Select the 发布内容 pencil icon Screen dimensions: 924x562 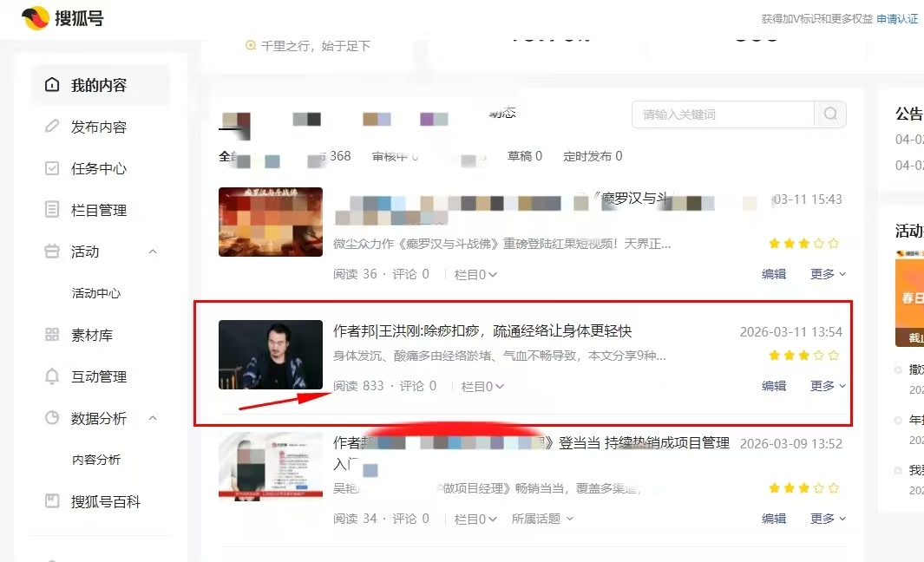(x=52, y=126)
